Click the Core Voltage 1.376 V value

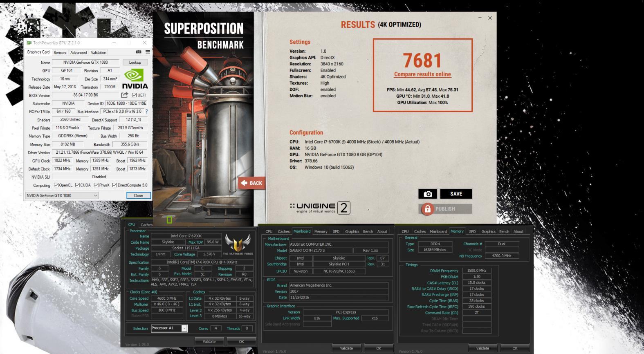(x=209, y=254)
